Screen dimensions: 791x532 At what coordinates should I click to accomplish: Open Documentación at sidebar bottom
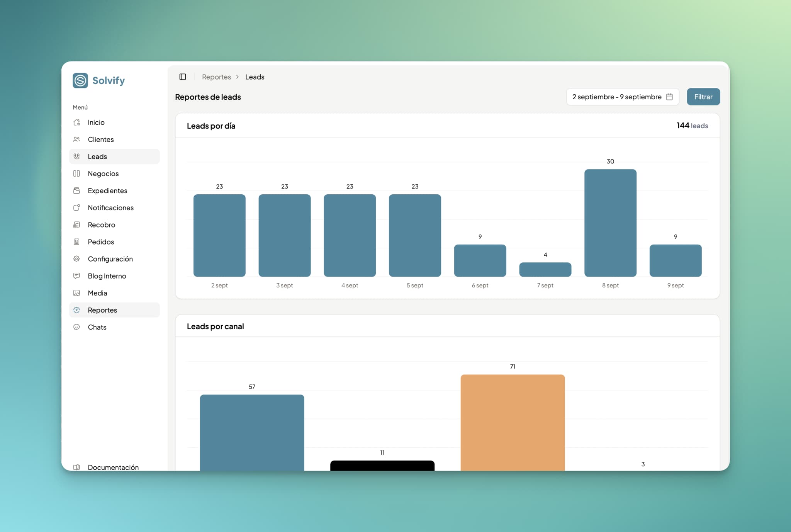[113, 467]
